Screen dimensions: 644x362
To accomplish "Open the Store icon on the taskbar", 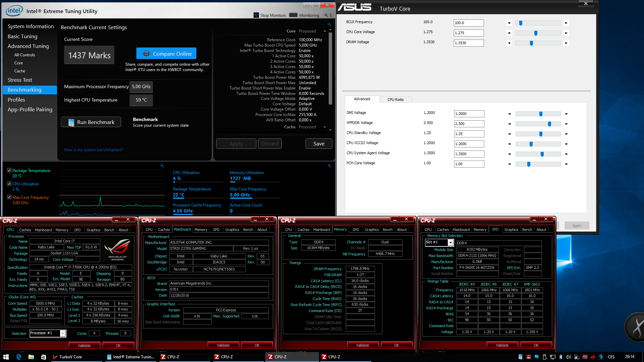I will tap(44, 357).
